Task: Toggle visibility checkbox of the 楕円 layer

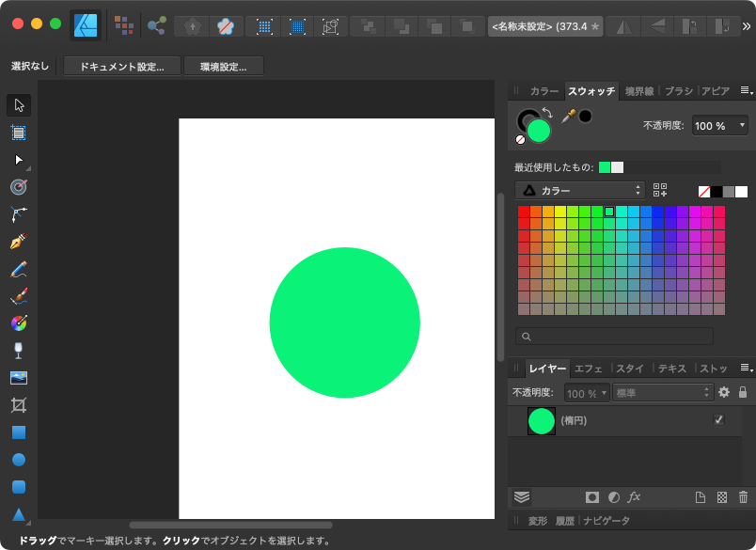Action: (719, 419)
